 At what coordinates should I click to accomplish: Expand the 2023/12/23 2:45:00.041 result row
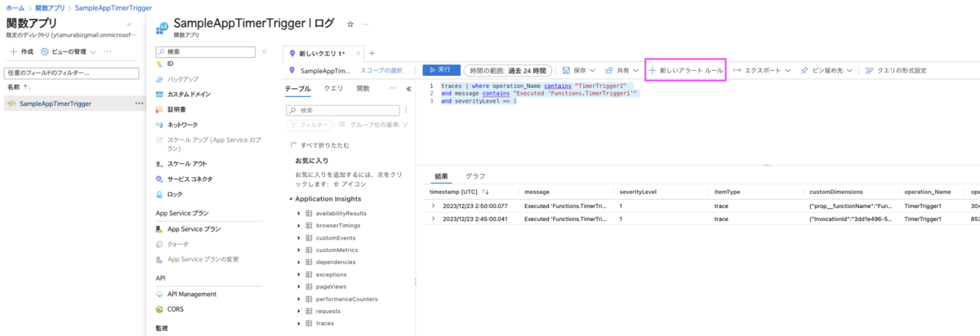pyautogui.click(x=434, y=219)
